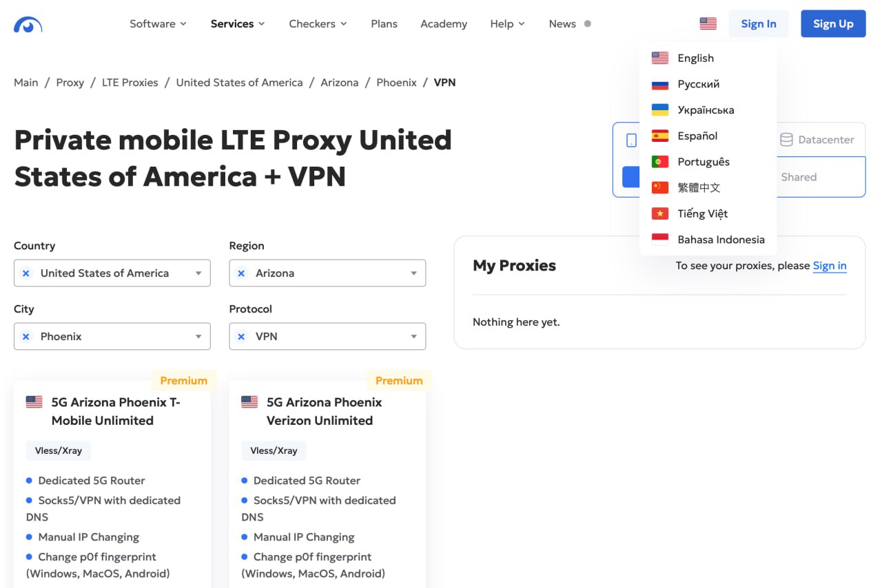Expand the Country dropdown arrow
This screenshot has height=588, width=882.
pos(198,273)
